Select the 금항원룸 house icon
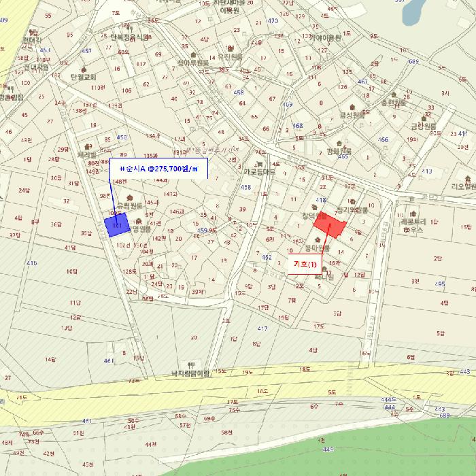Image resolution: width=476 pixels, height=476 pixels. (x=424, y=118)
